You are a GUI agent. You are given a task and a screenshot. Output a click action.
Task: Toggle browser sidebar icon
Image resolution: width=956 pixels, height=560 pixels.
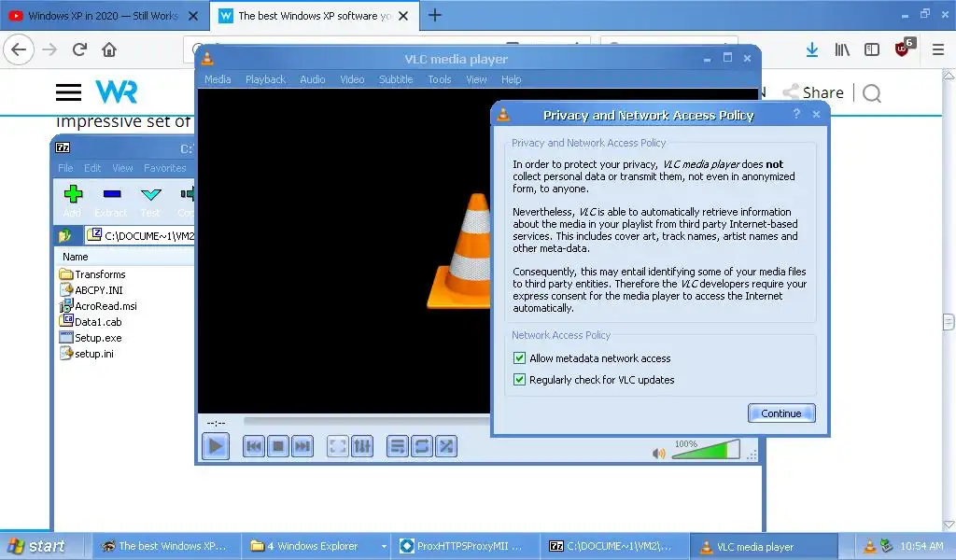pyautogui.click(x=872, y=49)
